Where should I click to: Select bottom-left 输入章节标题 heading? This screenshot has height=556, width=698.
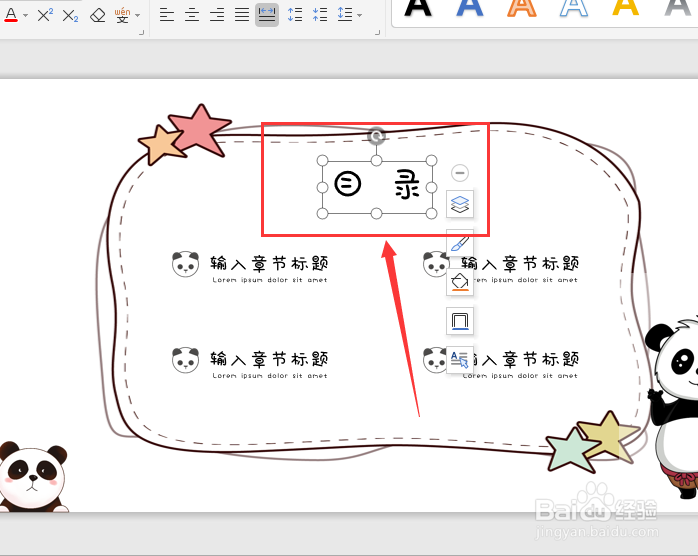pyautogui.click(x=269, y=359)
